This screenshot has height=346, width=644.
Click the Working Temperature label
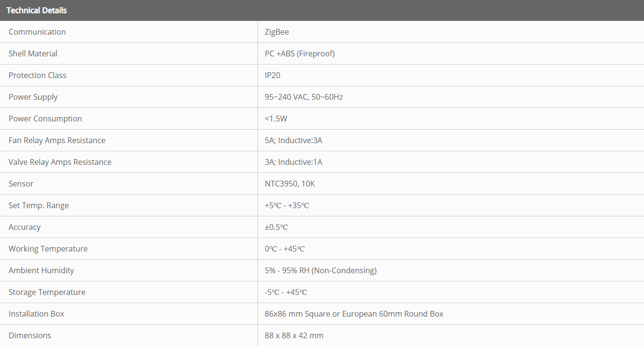[x=48, y=249]
